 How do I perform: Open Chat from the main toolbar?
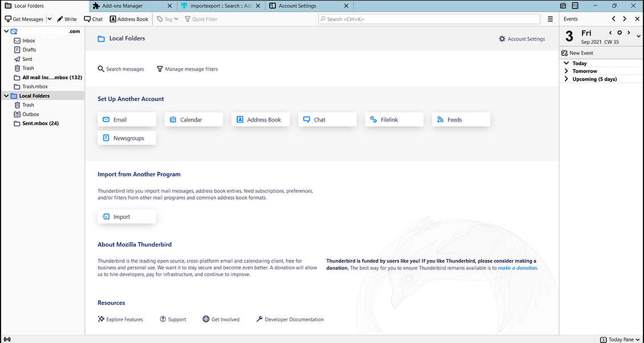[93, 19]
